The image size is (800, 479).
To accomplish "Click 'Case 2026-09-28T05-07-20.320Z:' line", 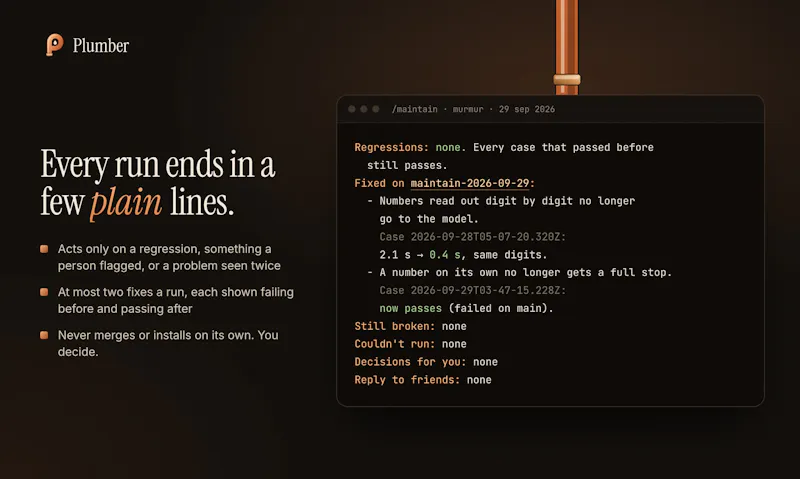I will coord(472,237).
